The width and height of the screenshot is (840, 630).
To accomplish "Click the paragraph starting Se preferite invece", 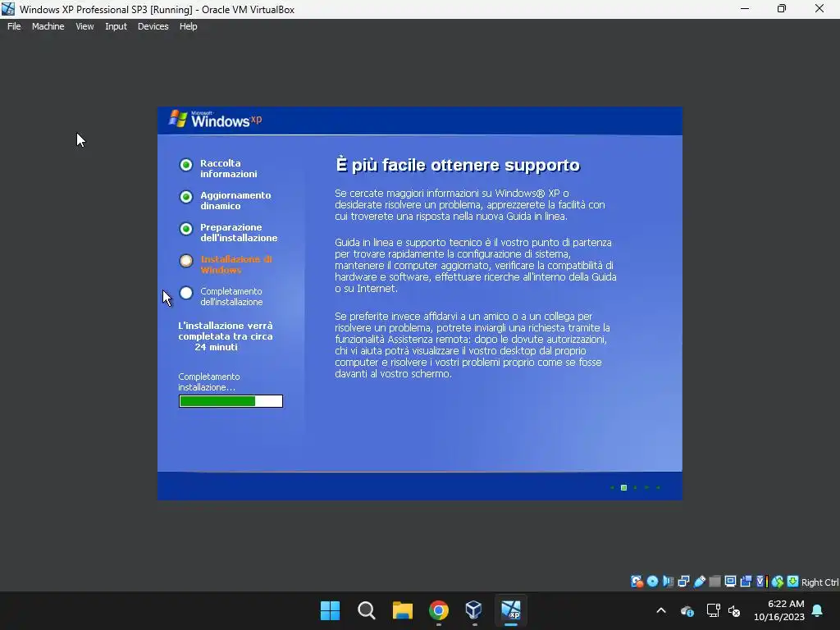I will coord(472,345).
